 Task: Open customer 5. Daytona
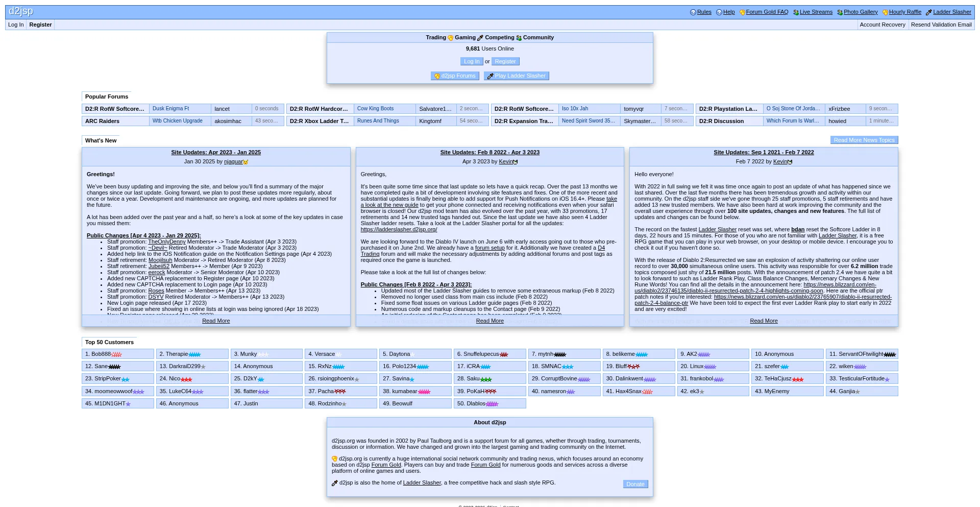click(x=415, y=354)
